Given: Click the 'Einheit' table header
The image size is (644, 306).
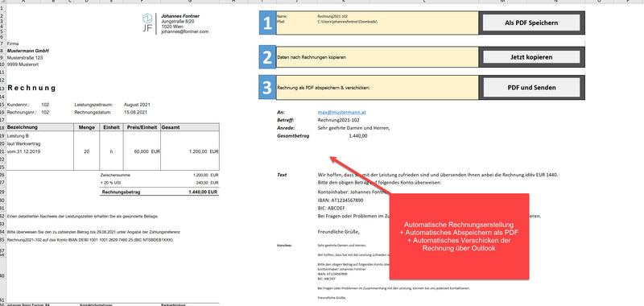Looking at the screenshot, I should [111, 127].
